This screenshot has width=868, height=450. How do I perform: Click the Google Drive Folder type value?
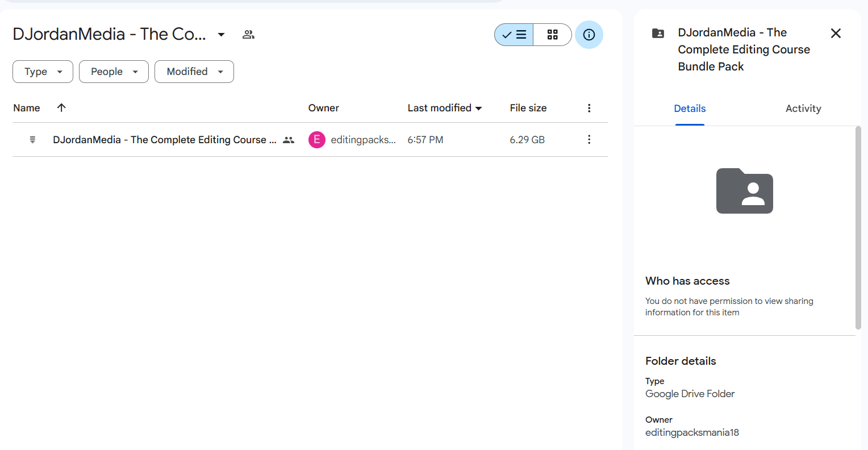690,394
